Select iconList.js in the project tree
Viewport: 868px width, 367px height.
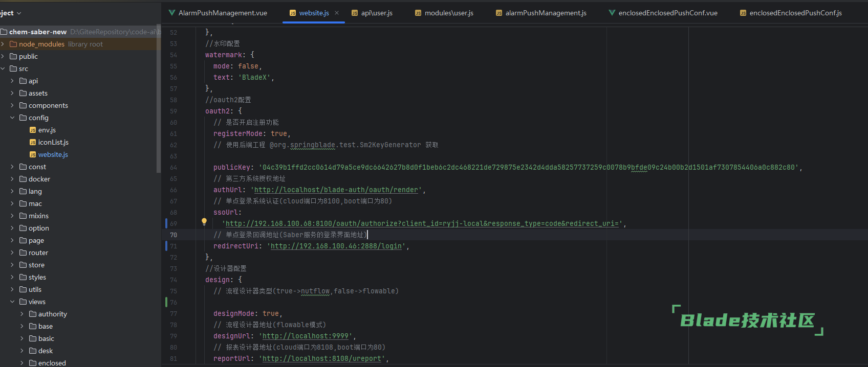pyautogui.click(x=53, y=142)
